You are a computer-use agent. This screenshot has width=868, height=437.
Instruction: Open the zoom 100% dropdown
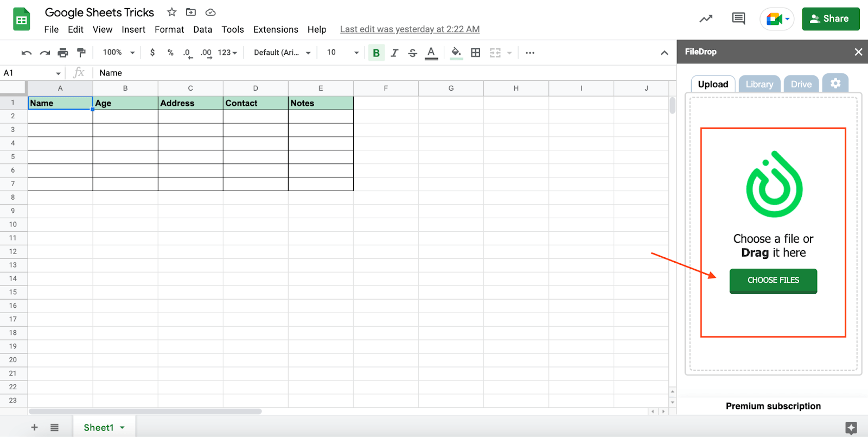119,53
